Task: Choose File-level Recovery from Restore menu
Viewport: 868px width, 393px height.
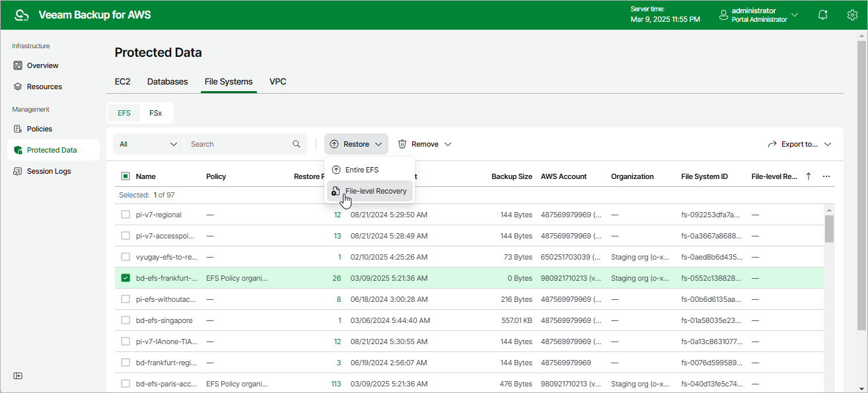Action: [375, 191]
